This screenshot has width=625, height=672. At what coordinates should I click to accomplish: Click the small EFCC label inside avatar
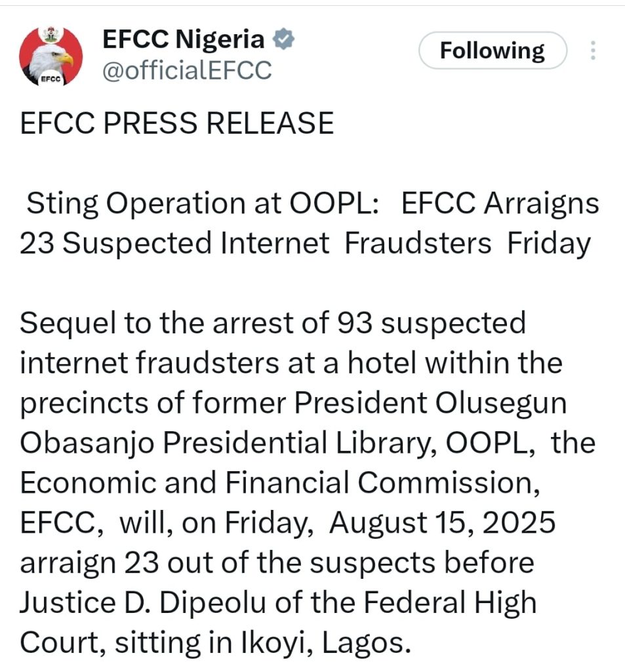click(50, 79)
